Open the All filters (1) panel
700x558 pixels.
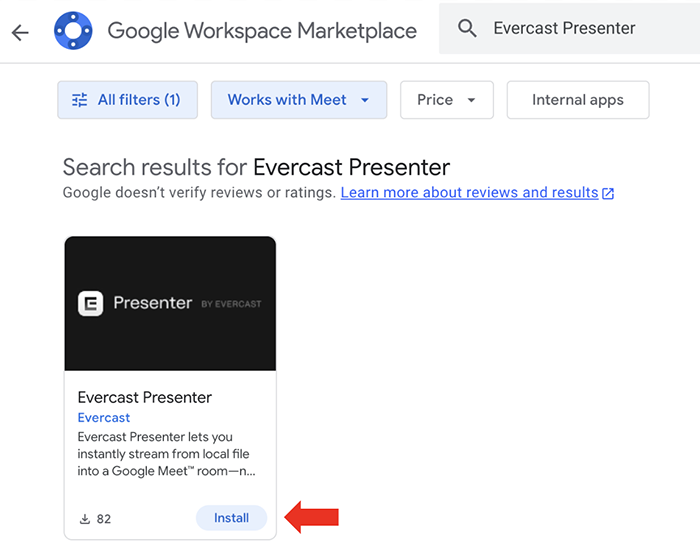pos(128,100)
